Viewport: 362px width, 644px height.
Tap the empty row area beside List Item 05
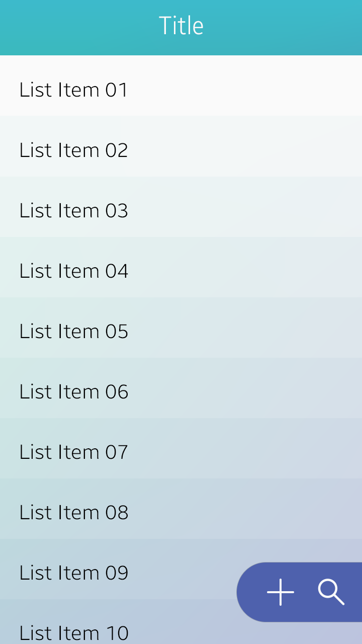[251, 332]
